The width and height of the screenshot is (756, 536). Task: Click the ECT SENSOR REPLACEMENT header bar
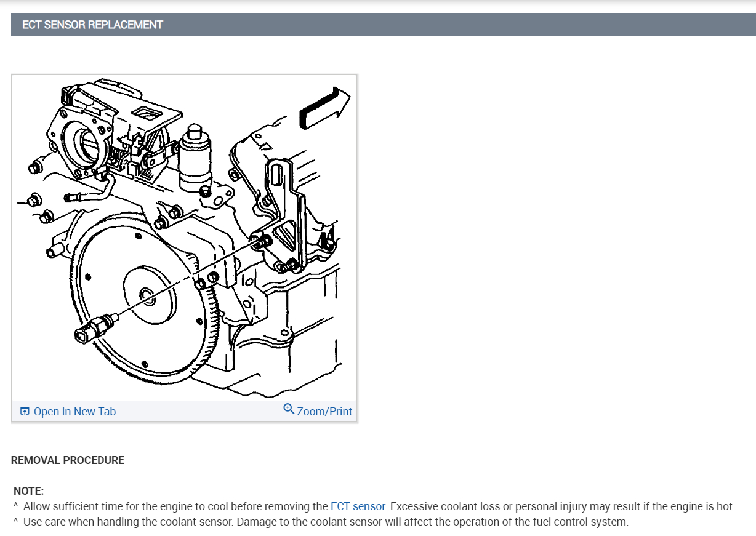pos(384,25)
